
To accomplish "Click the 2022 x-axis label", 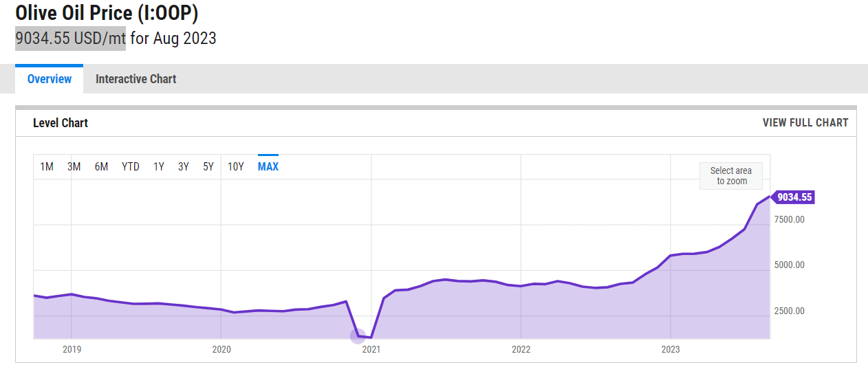I will pyautogui.click(x=521, y=349).
